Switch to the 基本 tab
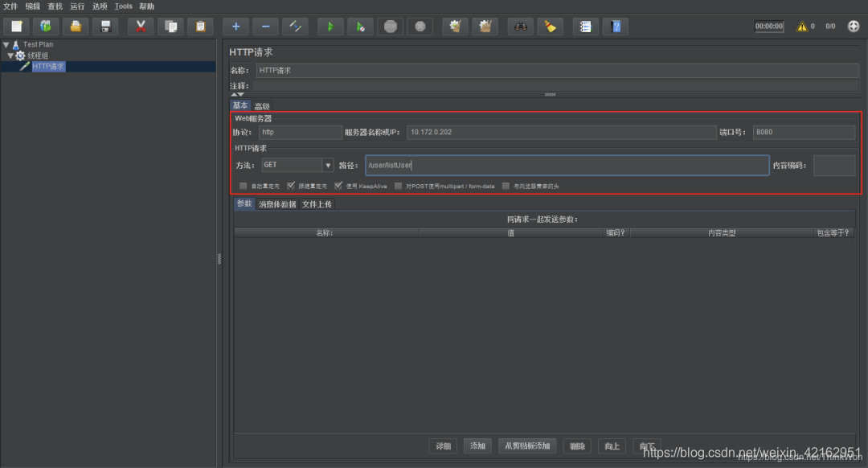 (x=240, y=106)
